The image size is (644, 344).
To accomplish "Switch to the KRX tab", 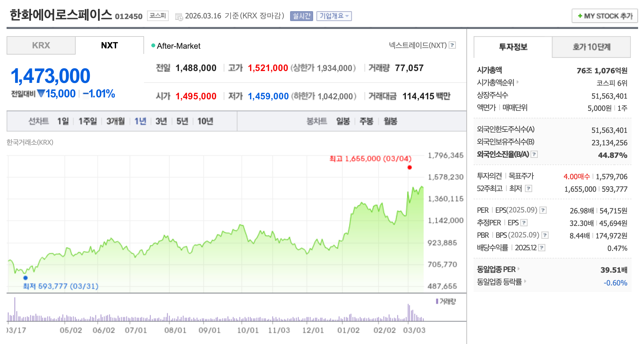I will (41, 45).
